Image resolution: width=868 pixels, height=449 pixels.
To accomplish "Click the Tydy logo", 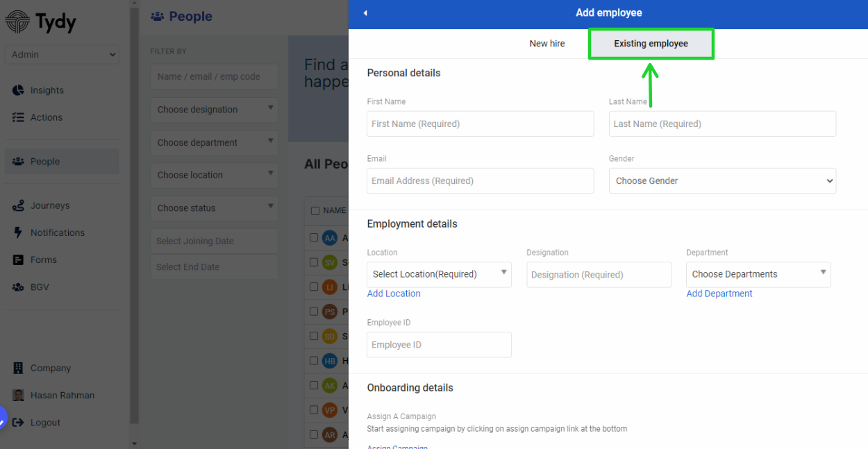I will point(40,22).
